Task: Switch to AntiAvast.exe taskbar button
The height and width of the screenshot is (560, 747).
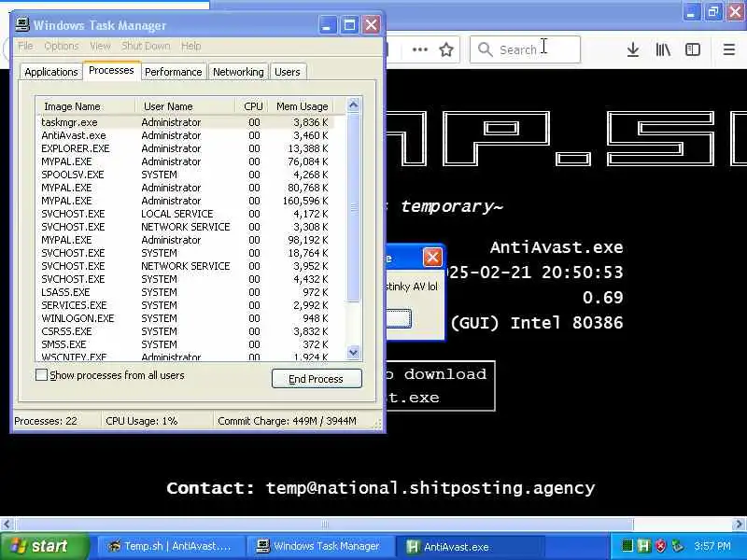Action: point(472,546)
